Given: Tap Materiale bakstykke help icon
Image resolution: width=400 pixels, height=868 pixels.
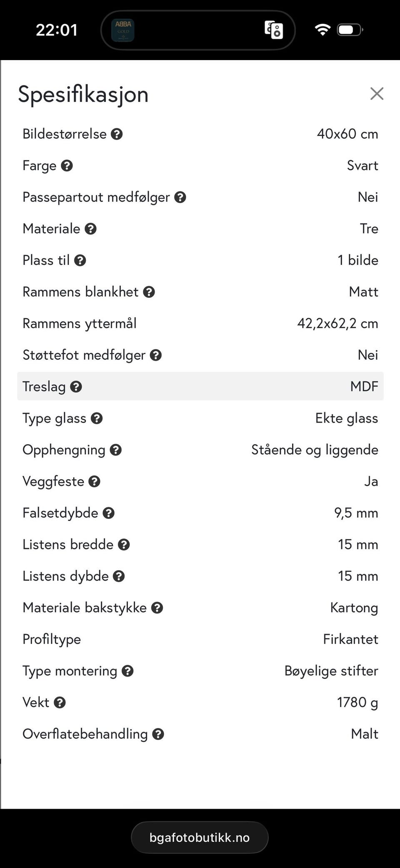Looking at the screenshot, I should point(157,608).
